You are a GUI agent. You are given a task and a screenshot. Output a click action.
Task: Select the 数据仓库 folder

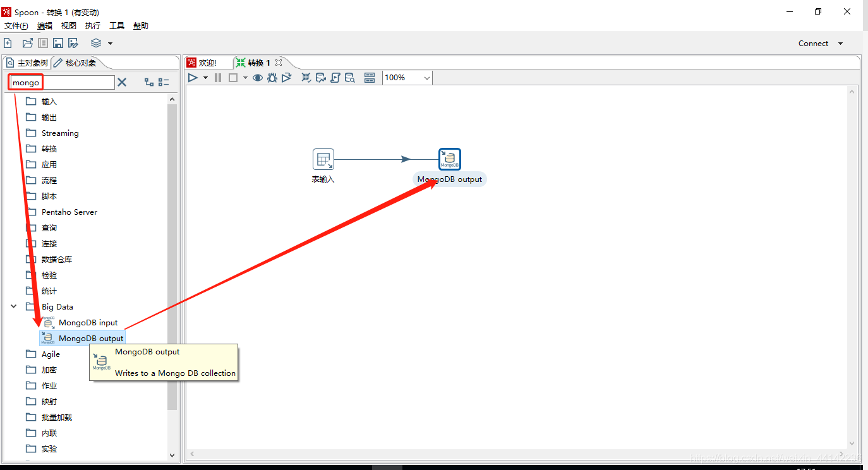49,259
